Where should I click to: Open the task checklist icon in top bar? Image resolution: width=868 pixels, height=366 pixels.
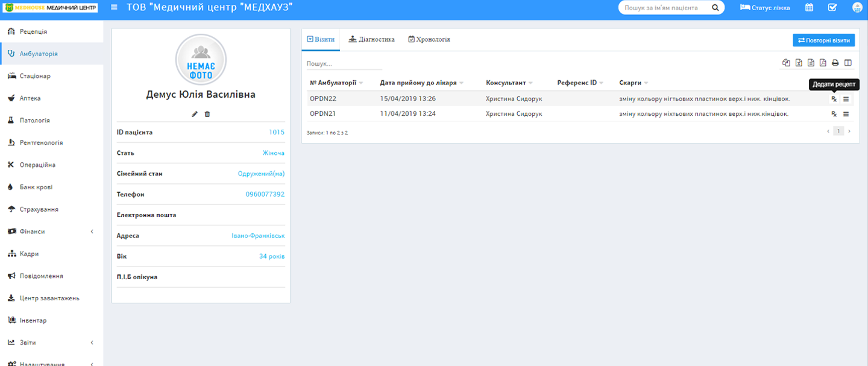pyautogui.click(x=832, y=8)
